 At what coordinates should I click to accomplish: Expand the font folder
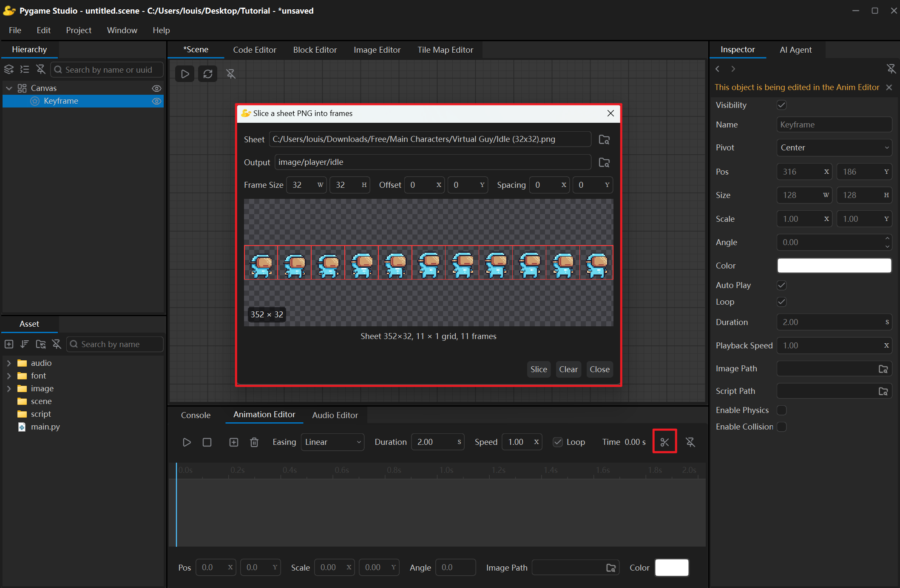(9, 376)
